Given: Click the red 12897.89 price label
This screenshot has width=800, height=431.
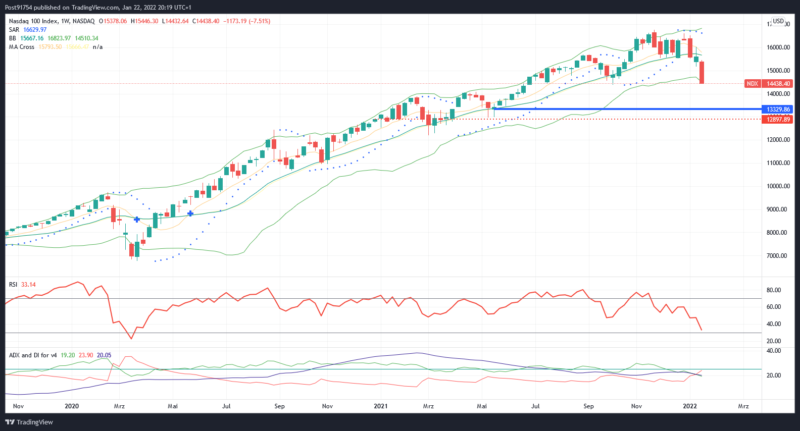Looking at the screenshot, I should 778,119.
